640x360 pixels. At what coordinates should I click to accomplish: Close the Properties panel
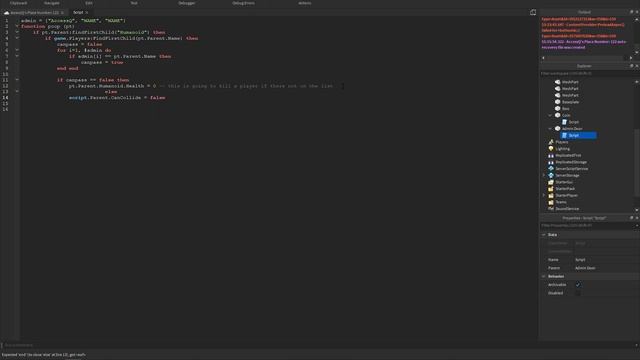tap(637, 218)
